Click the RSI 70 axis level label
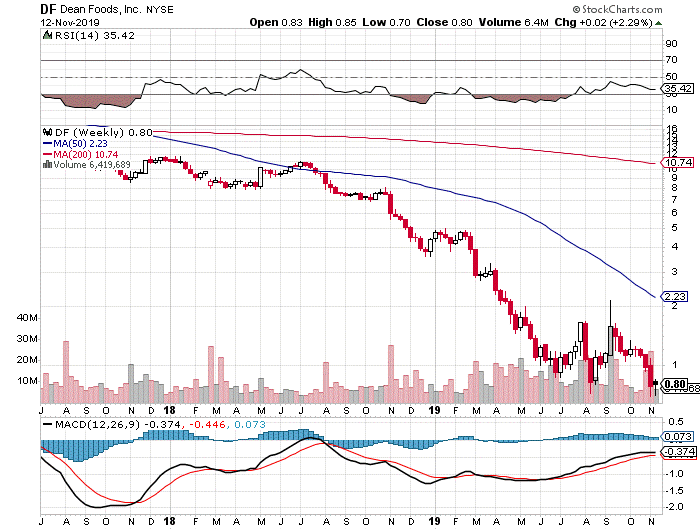This screenshot has height=530, width=700. click(671, 59)
